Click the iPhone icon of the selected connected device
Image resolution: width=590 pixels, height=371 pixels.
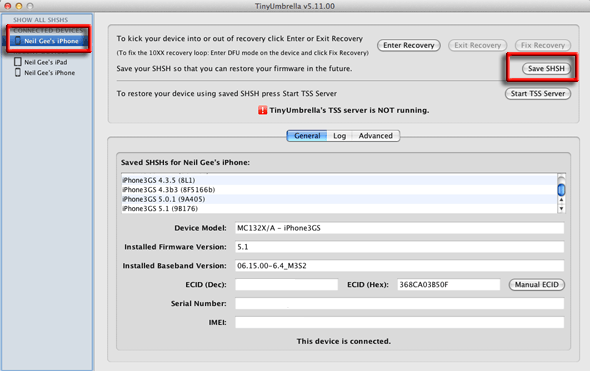[x=18, y=41]
